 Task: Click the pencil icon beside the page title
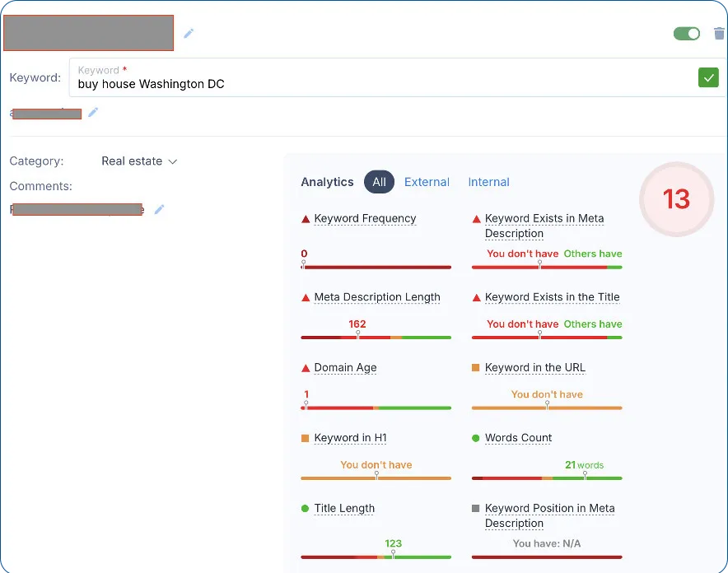(188, 34)
